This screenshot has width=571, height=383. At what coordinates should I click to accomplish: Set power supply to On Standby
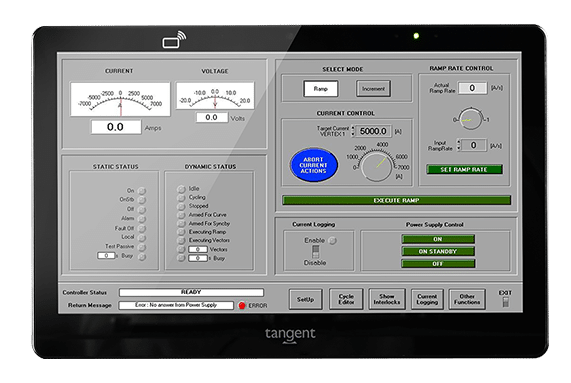click(438, 251)
